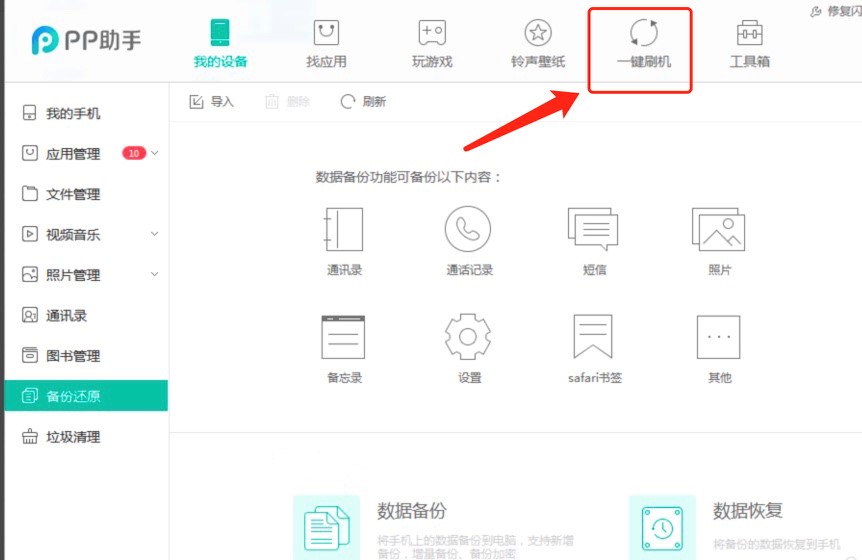Click 修复闪 repair link at top right

(x=836, y=11)
